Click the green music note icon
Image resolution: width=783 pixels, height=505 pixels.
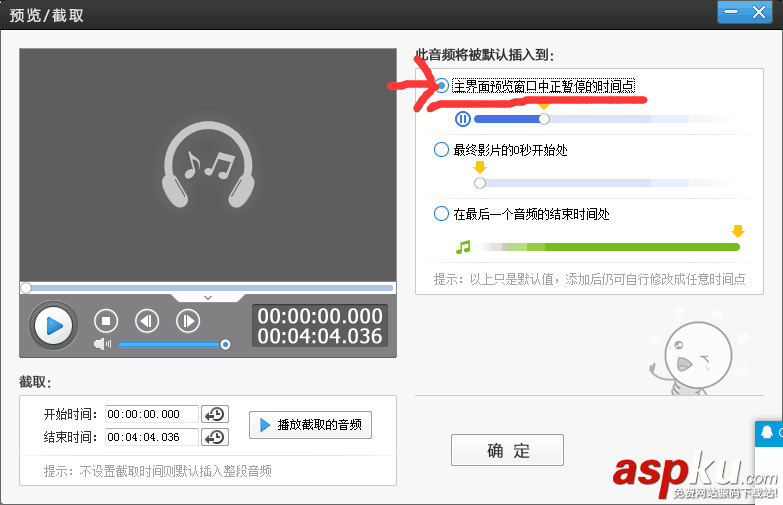(463, 247)
